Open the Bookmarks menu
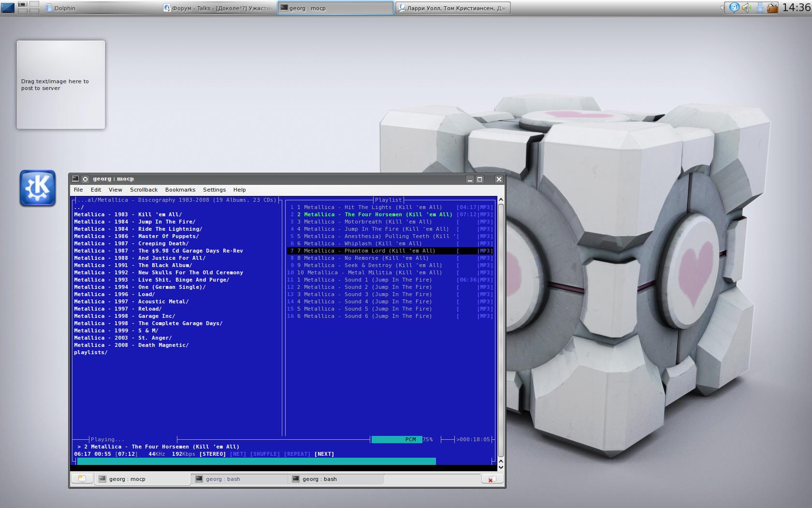The image size is (812, 508). (180, 190)
